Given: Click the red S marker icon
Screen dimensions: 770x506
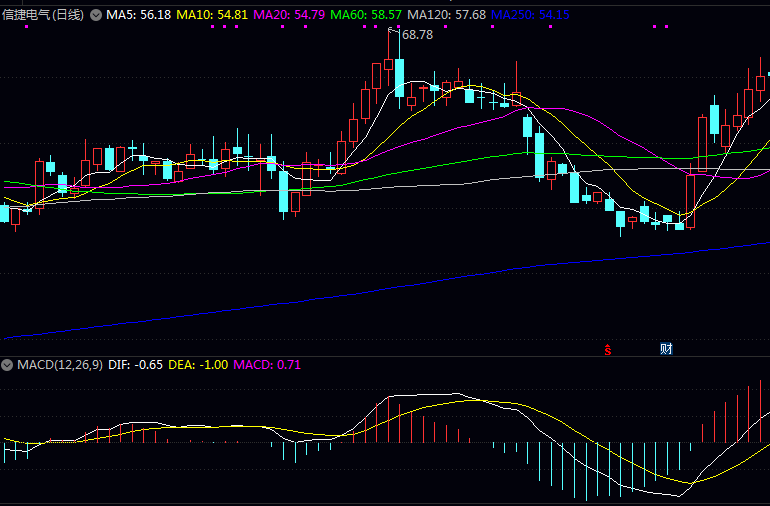Looking at the screenshot, I should (x=608, y=350).
